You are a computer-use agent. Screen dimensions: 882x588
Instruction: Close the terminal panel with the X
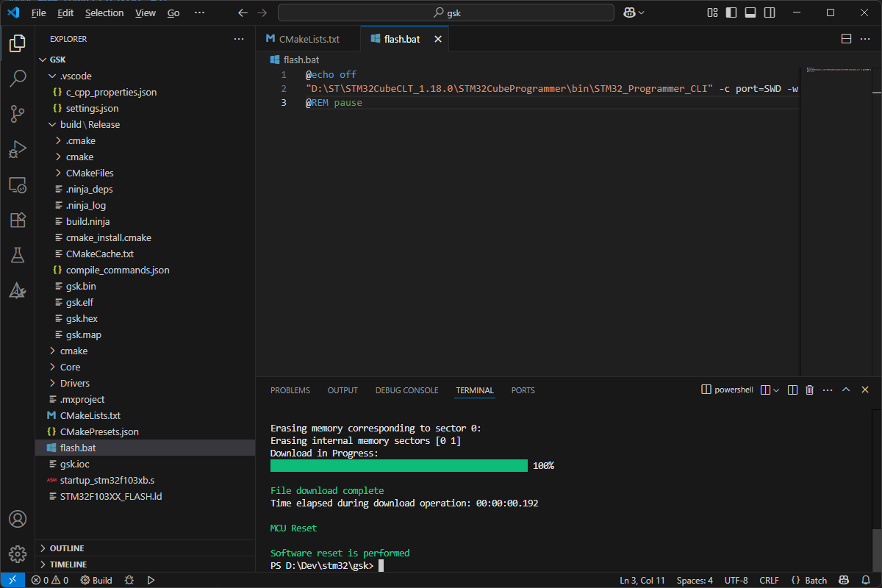click(865, 390)
